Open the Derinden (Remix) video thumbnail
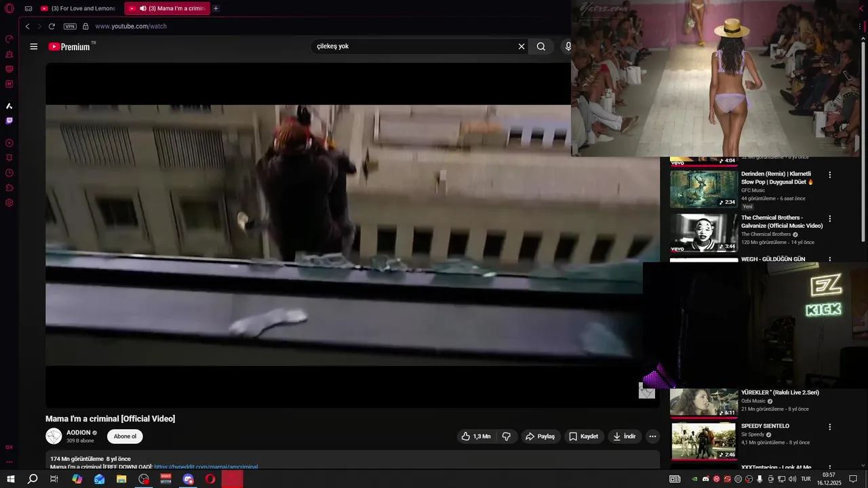This screenshot has width=868, height=488. coord(704,188)
